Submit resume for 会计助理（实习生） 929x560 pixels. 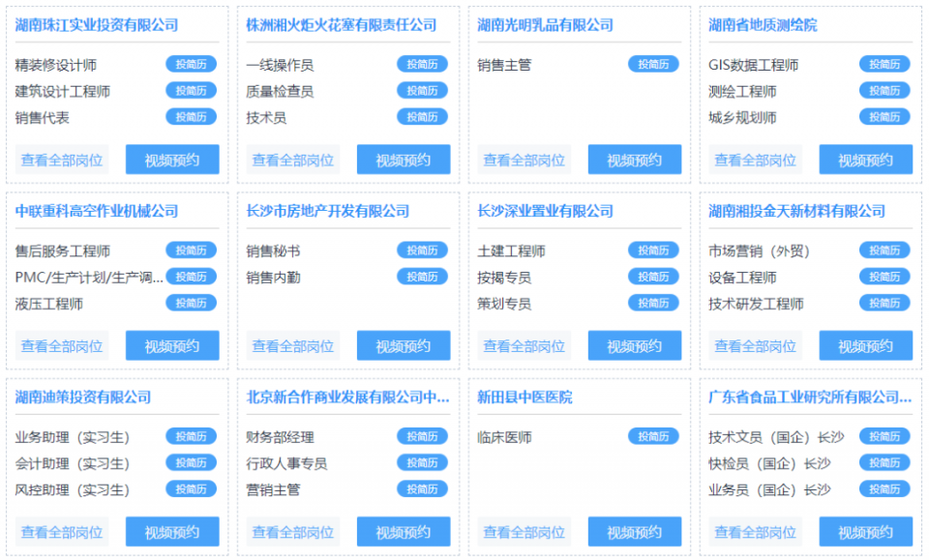[x=191, y=462]
